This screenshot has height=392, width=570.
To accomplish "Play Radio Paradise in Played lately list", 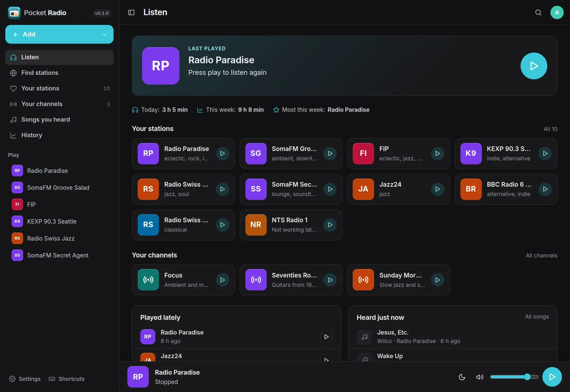I will coord(326,337).
